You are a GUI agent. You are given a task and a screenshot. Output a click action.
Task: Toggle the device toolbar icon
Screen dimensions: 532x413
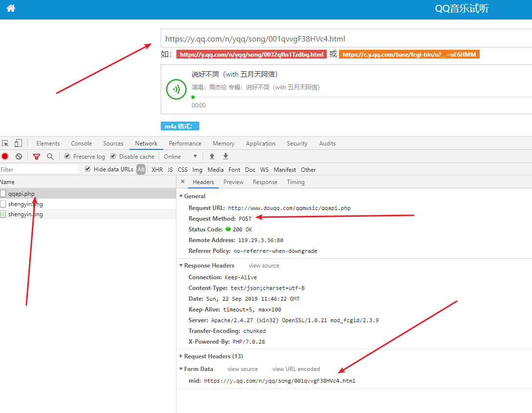(19, 143)
